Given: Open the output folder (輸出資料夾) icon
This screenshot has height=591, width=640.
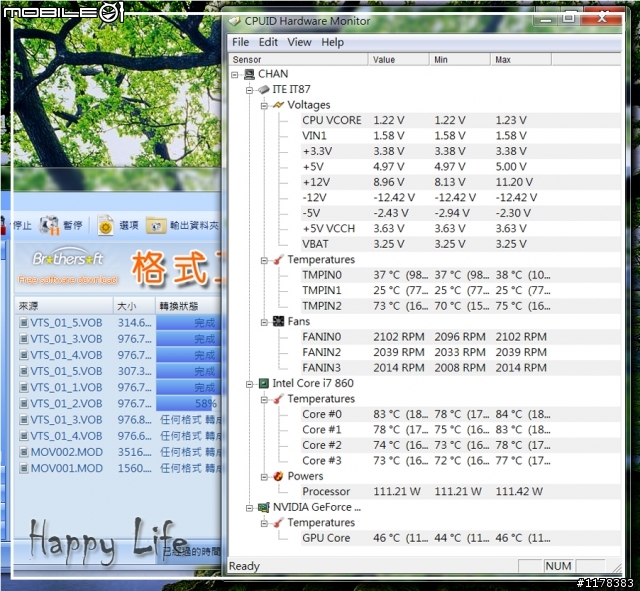Looking at the screenshot, I should pos(156,226).
